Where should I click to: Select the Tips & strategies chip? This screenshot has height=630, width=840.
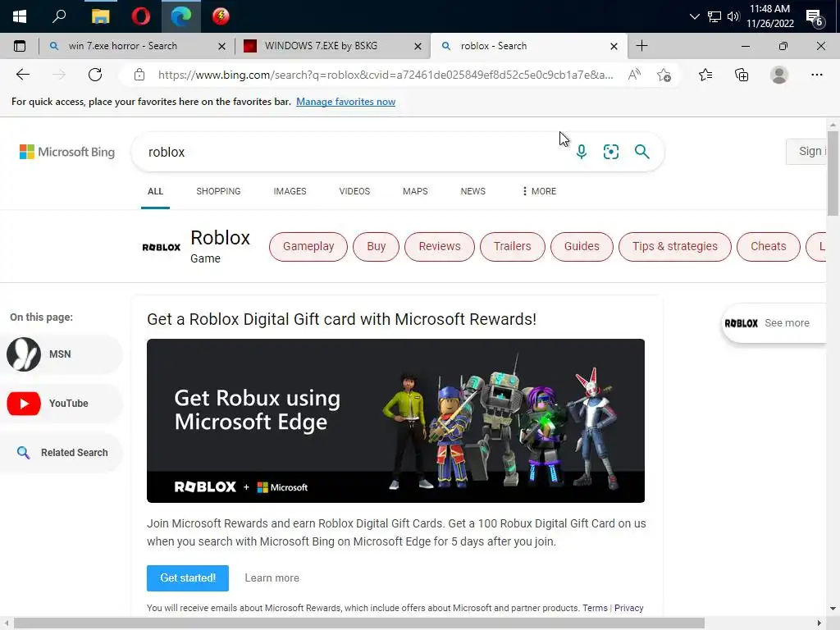pos(674,246)
